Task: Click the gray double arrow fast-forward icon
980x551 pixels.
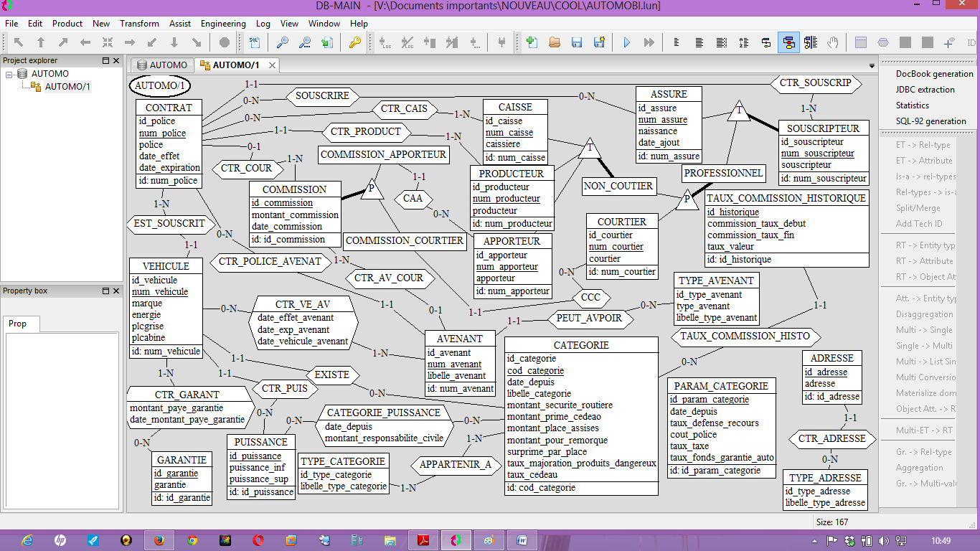Action: 649,42
